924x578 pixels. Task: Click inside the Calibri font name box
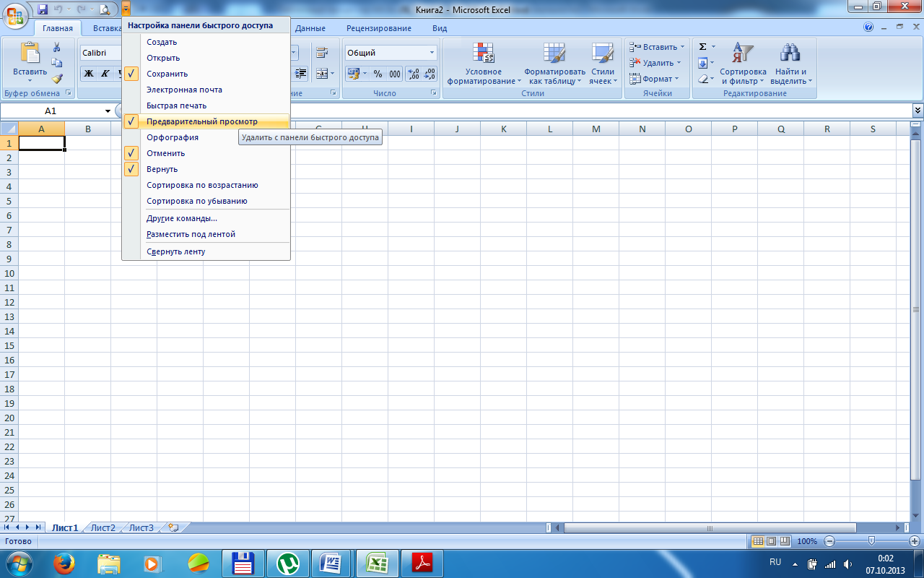pyautogui.click(x=101, y=53)
